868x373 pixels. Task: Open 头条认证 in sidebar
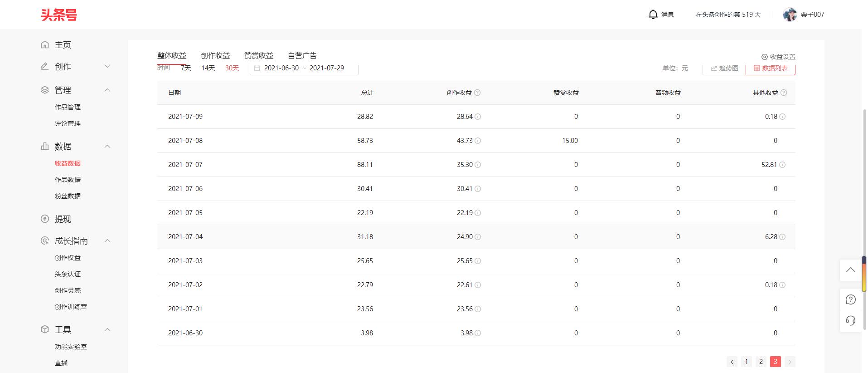tap(68, 274)
